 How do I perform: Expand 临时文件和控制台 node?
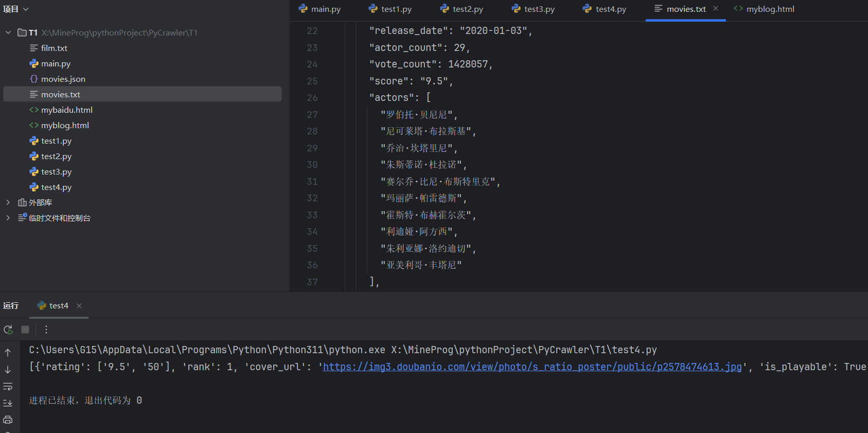8,218
